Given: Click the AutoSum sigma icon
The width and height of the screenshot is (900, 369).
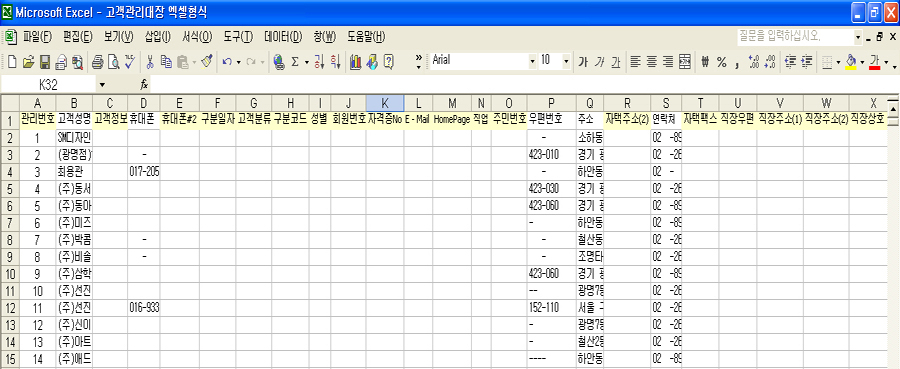Looking at the screenshot, I should coord(295,61).
